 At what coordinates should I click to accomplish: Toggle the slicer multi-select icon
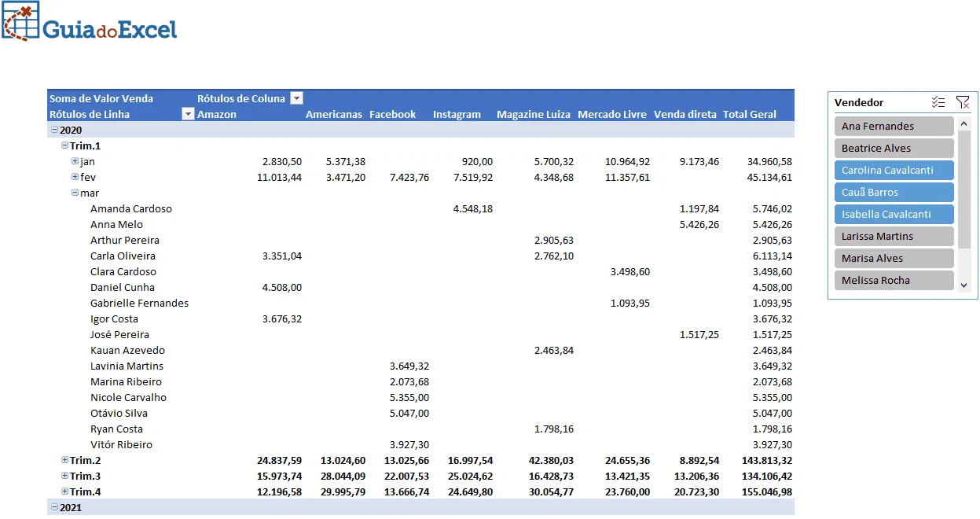(x=938, y=102)
